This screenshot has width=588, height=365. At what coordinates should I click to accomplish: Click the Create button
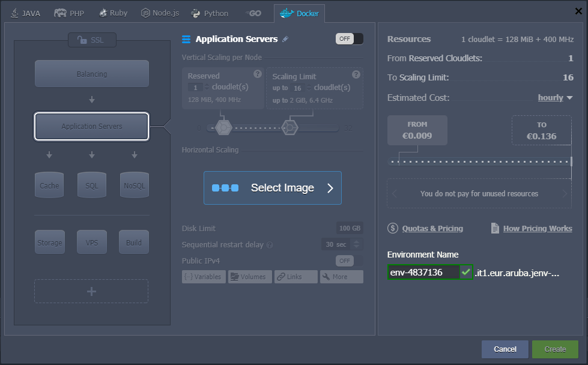point(555,349)
